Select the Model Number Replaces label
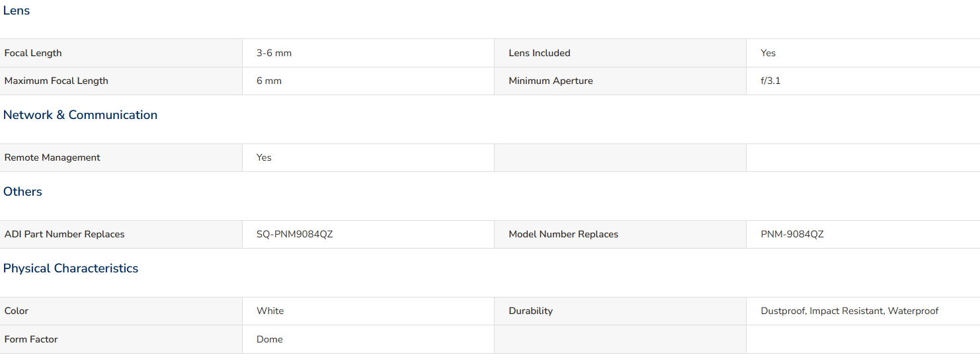Image resolution: width=980 pixels, height=361 pixels. pos(563,234)
